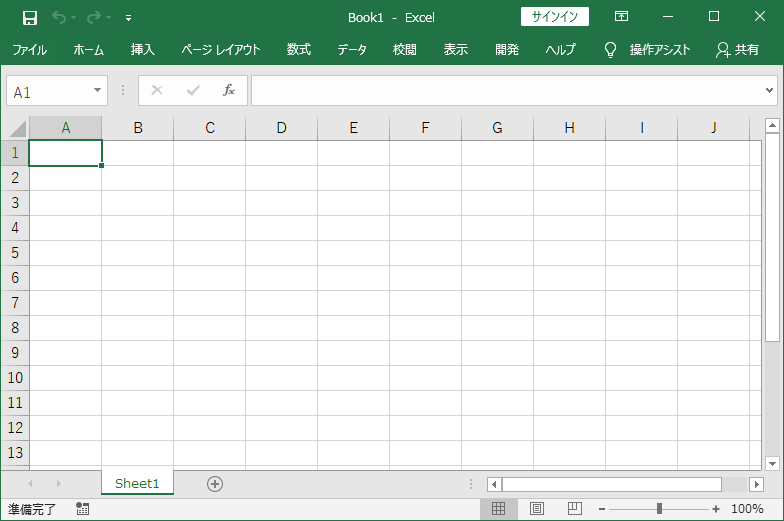Click into the formula bar

pyautogui.click(x=506, y=90)
